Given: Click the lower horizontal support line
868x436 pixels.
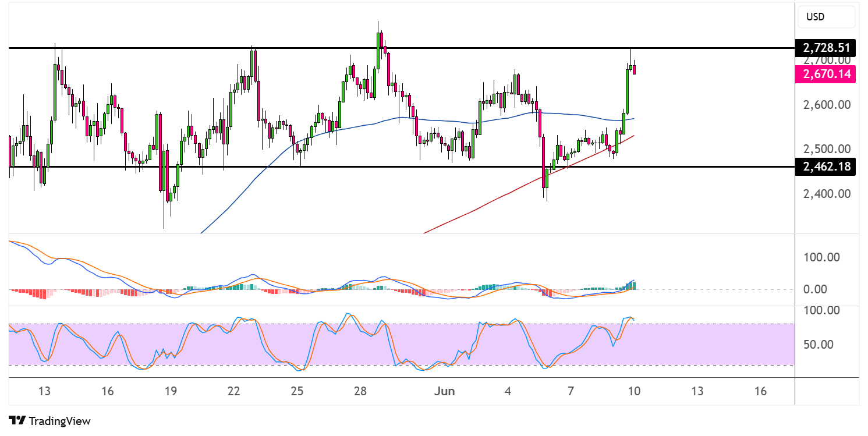Looking at the screenshot, I should click(x=402, y=166).
